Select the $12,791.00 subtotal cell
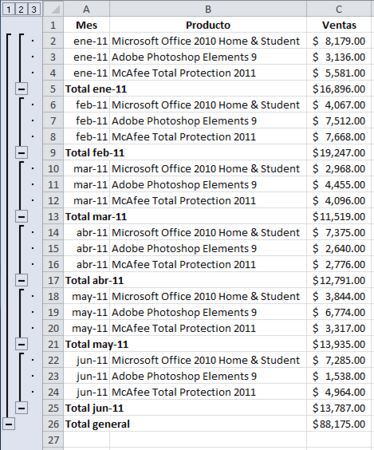The image size is (374, 450). [339, 281]
